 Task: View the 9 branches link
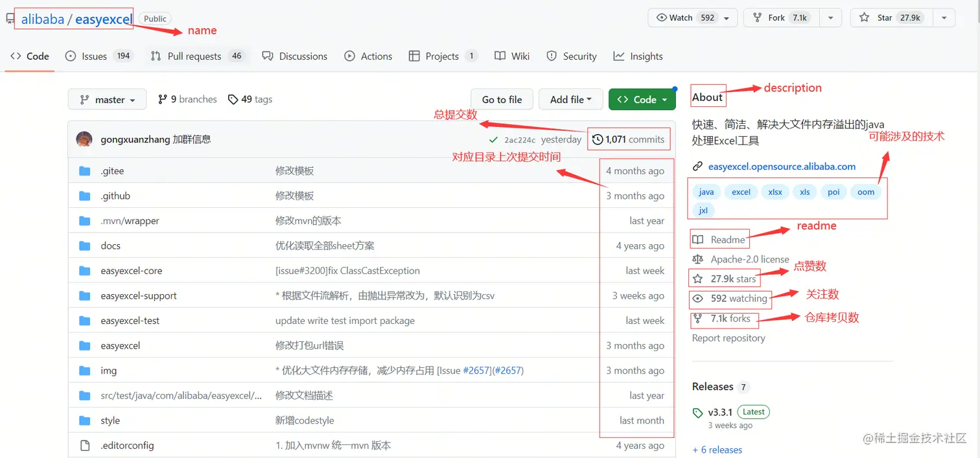coord(187,99)
